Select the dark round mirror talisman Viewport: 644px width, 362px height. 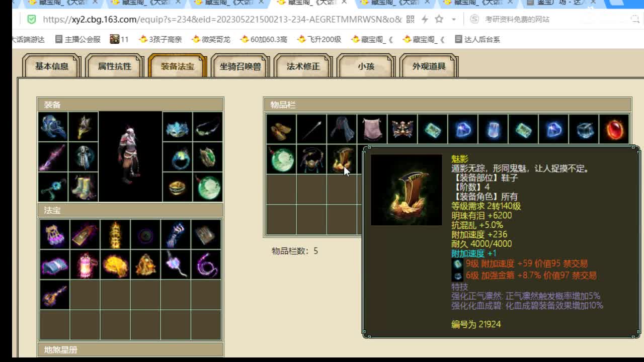pyautogui.click(x=145, y=234)
